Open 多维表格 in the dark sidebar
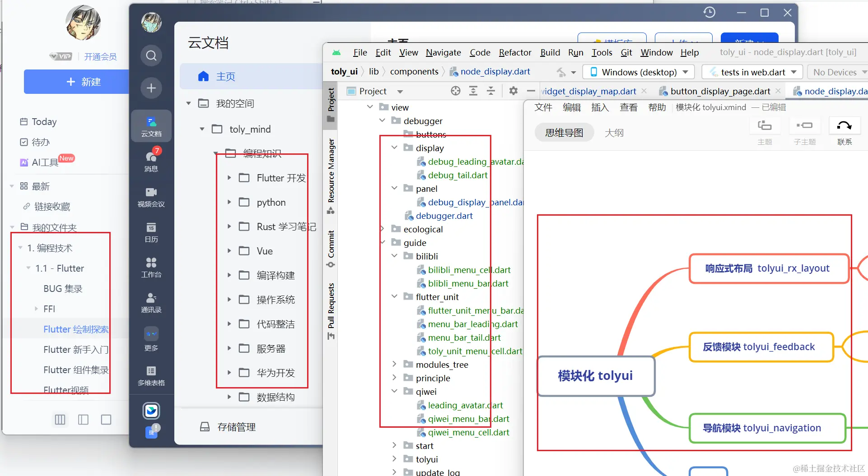 click(151, 376)
